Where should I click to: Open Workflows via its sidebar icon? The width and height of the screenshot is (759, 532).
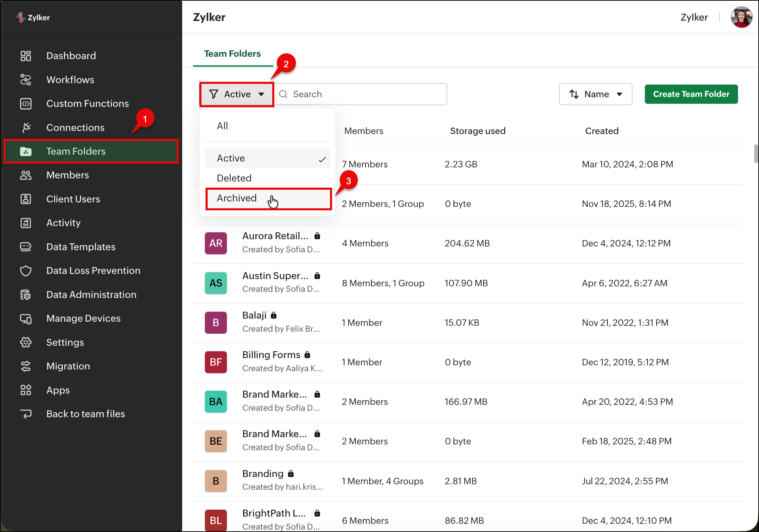[26, 80]
